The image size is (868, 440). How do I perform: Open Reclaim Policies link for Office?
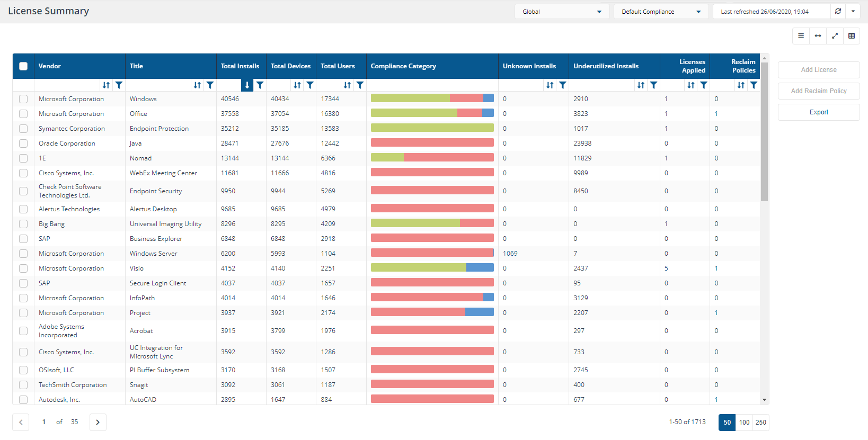716,114
